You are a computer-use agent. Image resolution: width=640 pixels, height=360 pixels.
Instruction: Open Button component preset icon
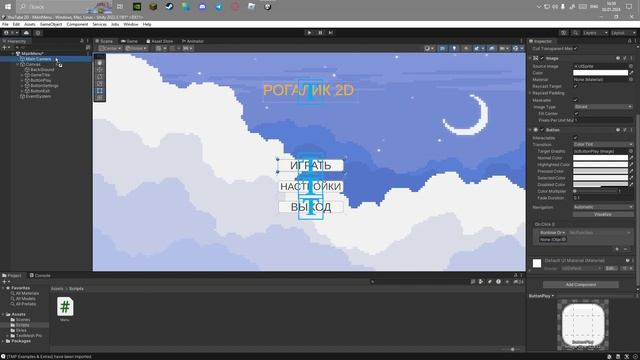coord(624,130)
